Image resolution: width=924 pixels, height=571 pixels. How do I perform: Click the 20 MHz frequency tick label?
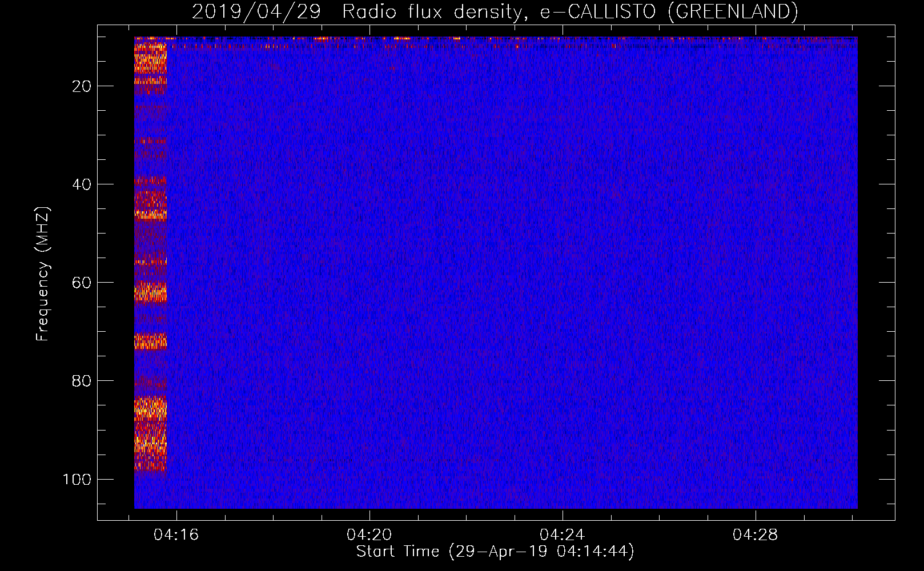[x=82, y=86]
